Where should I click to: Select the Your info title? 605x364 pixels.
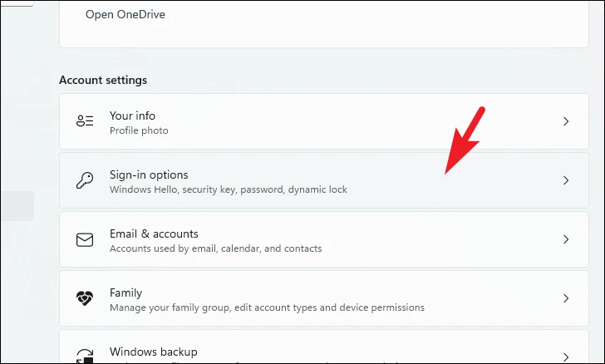click(132, 116)
